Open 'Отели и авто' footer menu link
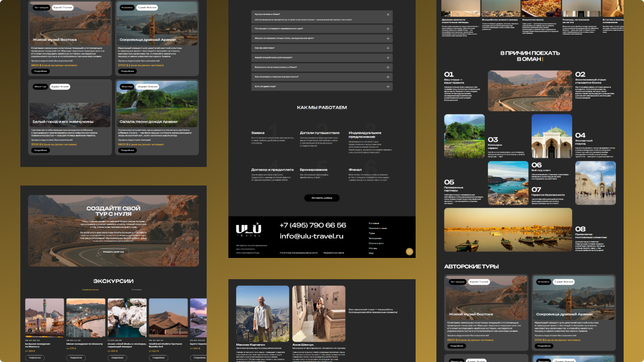Image resolution: width=644 pixels, height=362 pixels. tap(376, 243)
